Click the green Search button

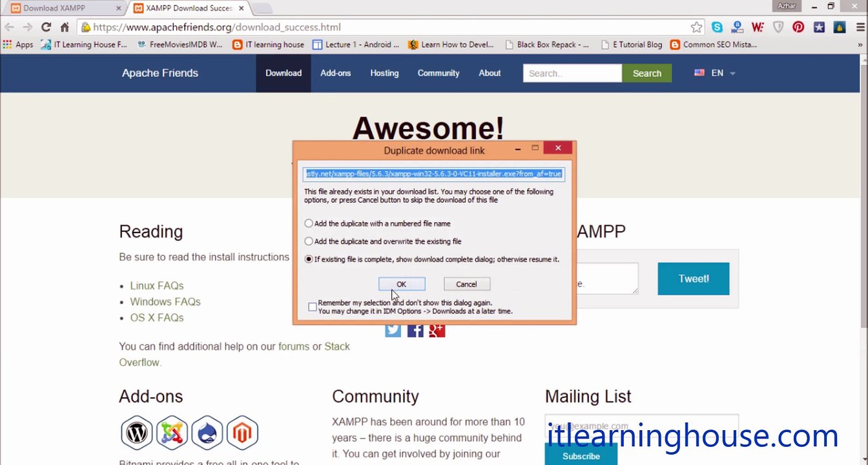tap(646, 73)
